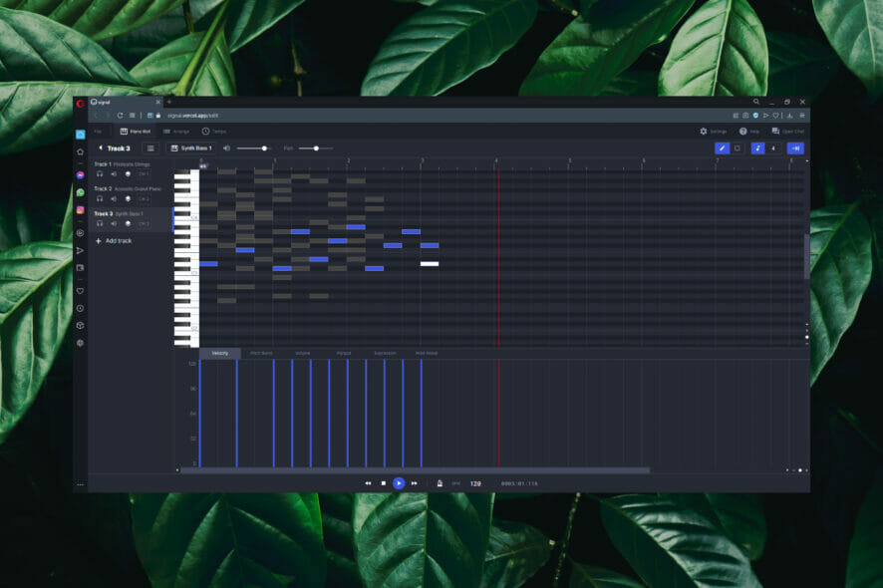Select the Panpot control tab
The height and width of the screenshot is (588, 883).
click(344, 353)
